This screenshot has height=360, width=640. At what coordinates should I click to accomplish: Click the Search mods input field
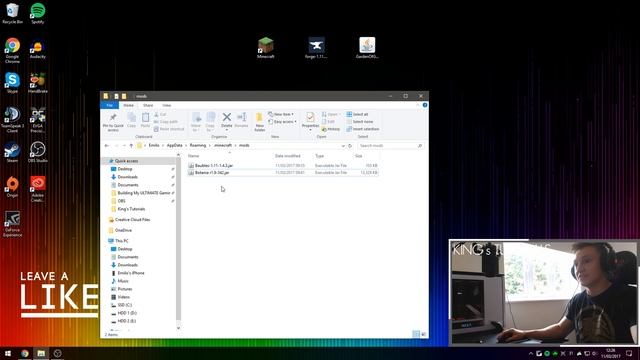point(391,146)
